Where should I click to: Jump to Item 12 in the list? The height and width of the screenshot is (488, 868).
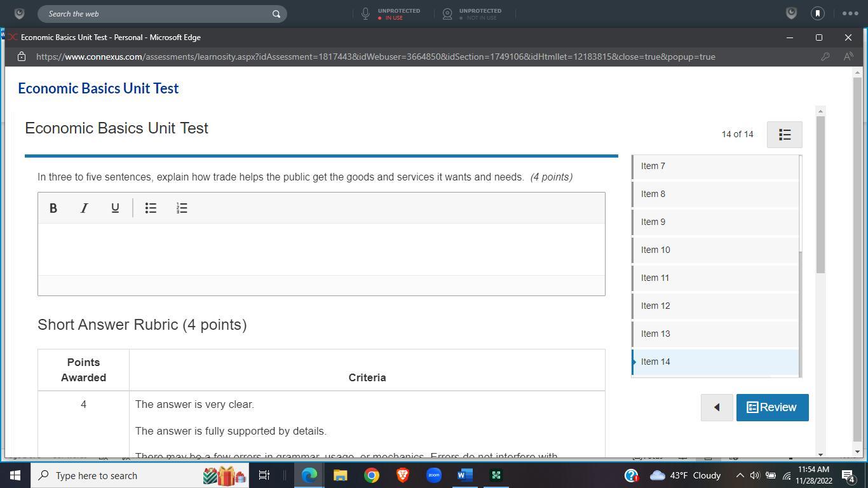coord(715,306)
